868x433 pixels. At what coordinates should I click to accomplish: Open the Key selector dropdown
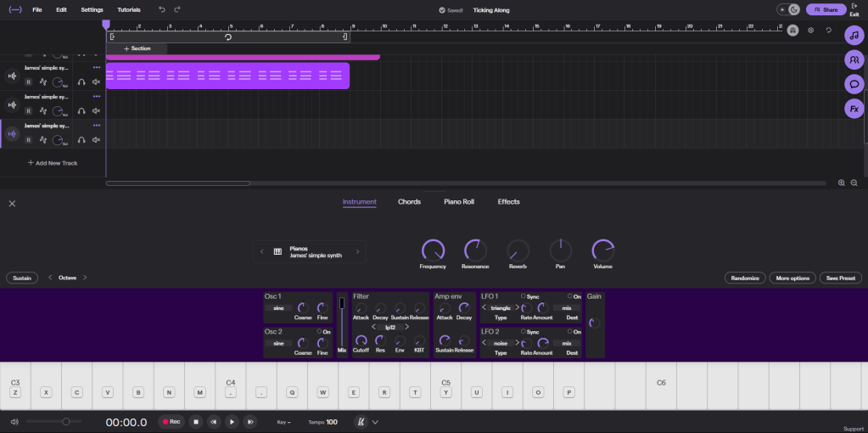(x=283, y=422)
